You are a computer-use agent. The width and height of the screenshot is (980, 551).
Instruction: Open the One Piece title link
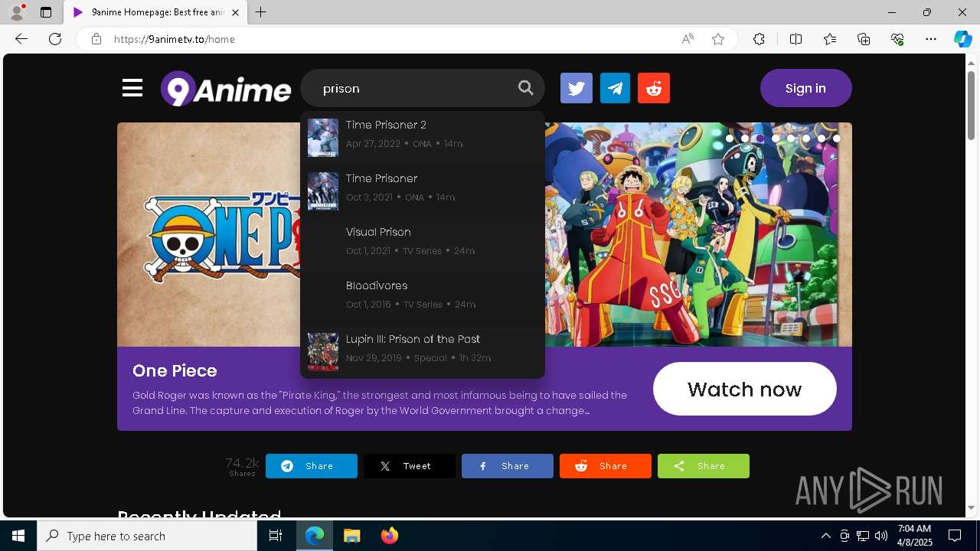[x=175, y=370]
